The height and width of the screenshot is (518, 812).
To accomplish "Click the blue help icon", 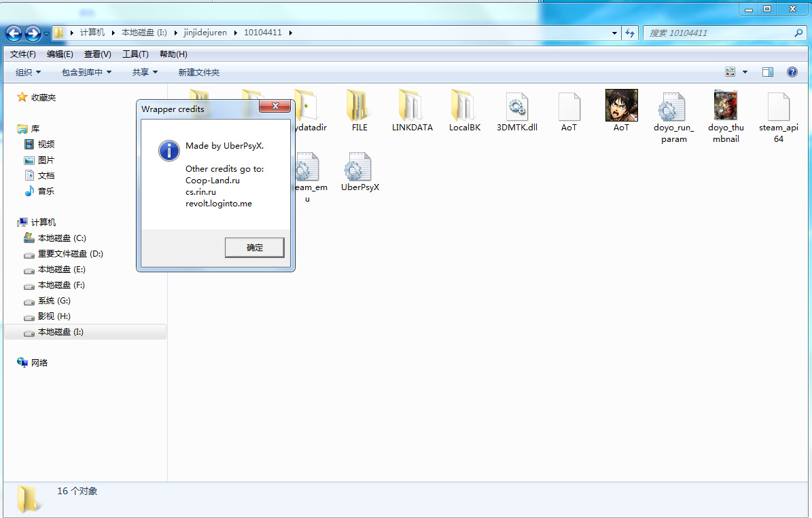I will [x=792, y=72].
